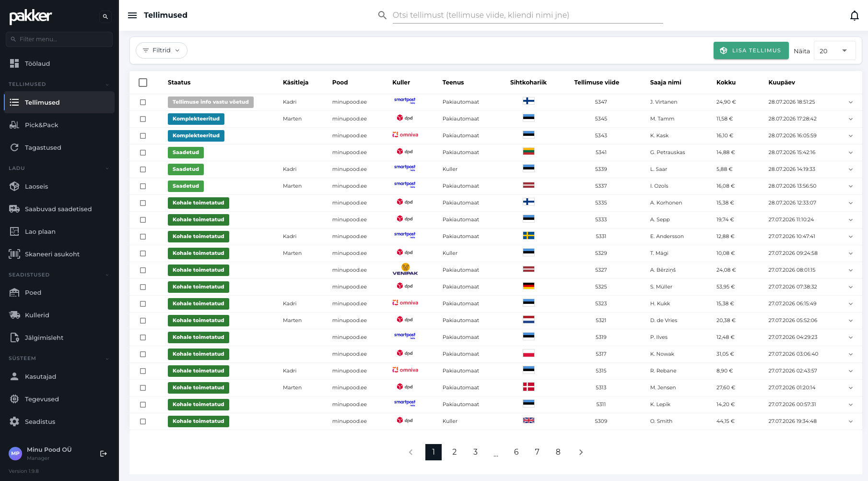Go to page 8 of the orders
Image resolution: width=868 pixels, height=481 pixels.
558,452
